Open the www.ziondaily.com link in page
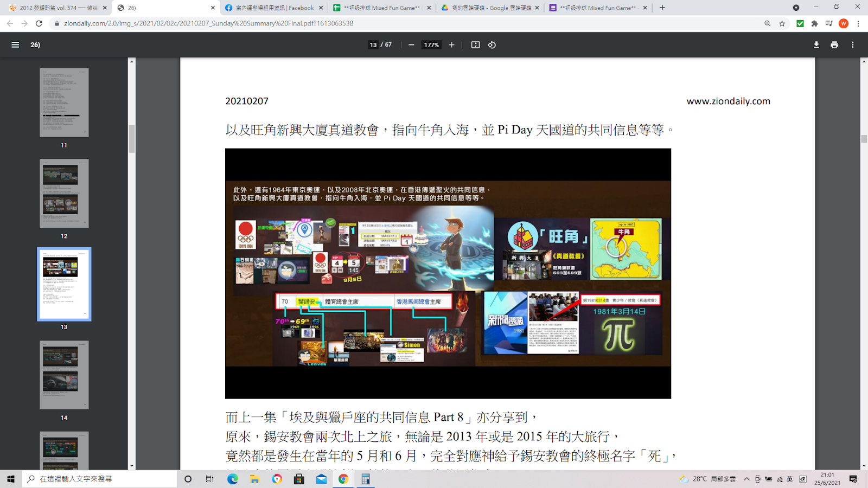Image resolution: width=868 pixels, height=488 pixels. [x=728, y=101]
